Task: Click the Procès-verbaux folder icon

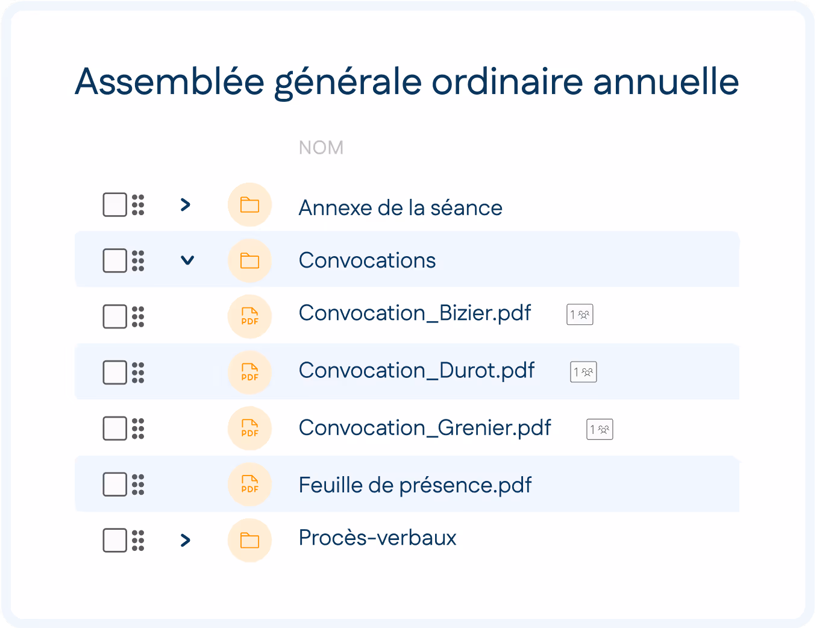Action: click(249, 541)
